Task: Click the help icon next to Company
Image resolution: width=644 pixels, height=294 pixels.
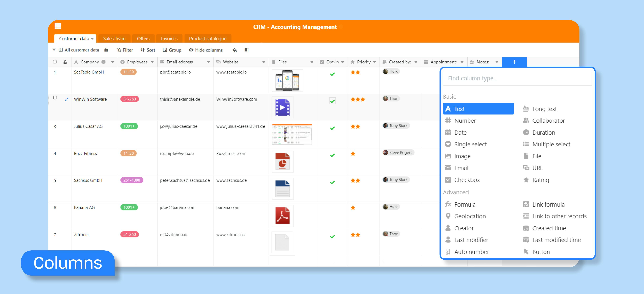Action: coord(104,62)
